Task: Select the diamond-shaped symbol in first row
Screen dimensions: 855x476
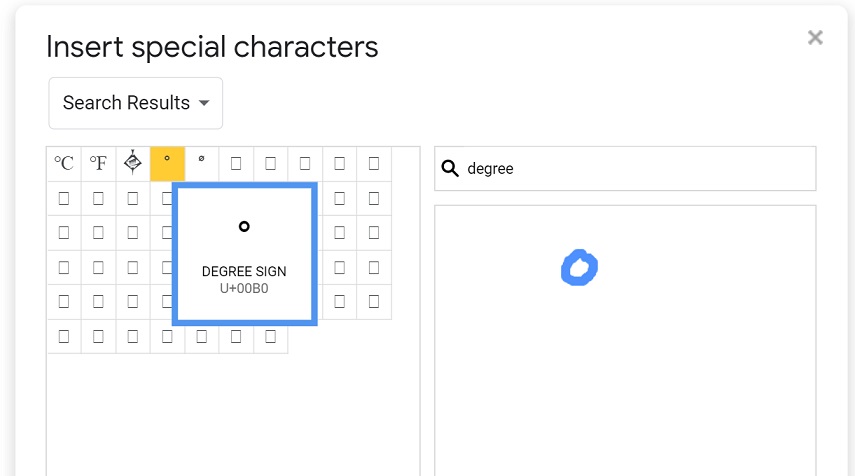Action: pos(133,164)
